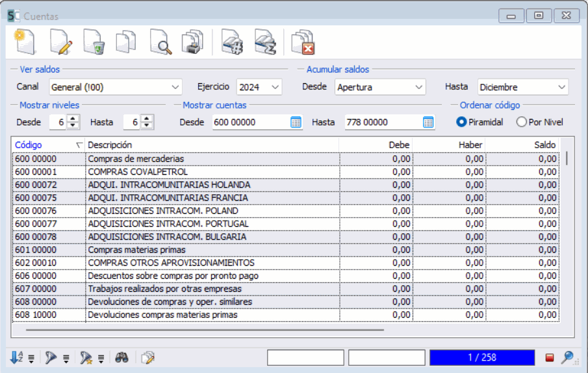Open the Ejercicio dropdown showing 2024
588x373 pixels.
click(259, 87)
